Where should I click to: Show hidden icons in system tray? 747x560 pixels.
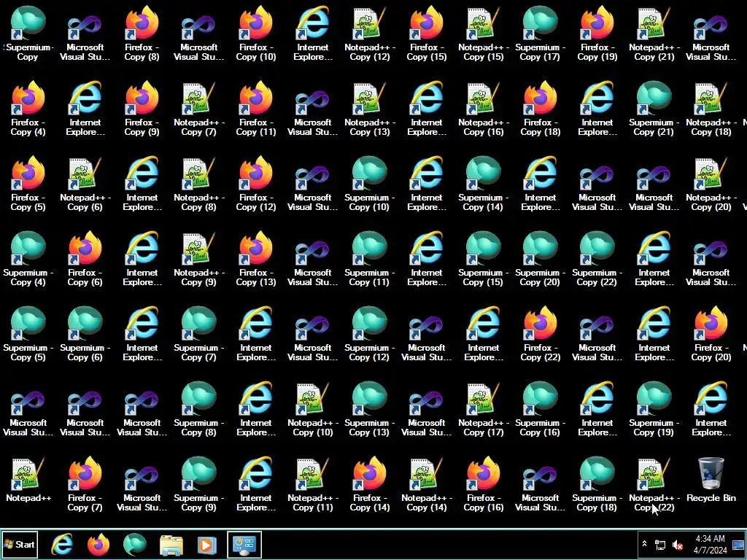pos(645,544)
